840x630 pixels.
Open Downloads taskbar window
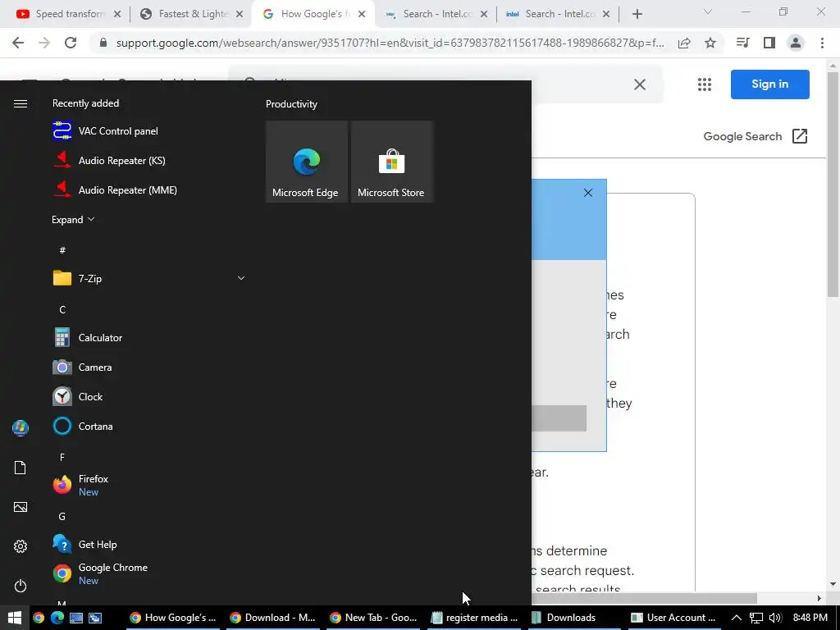574,618
